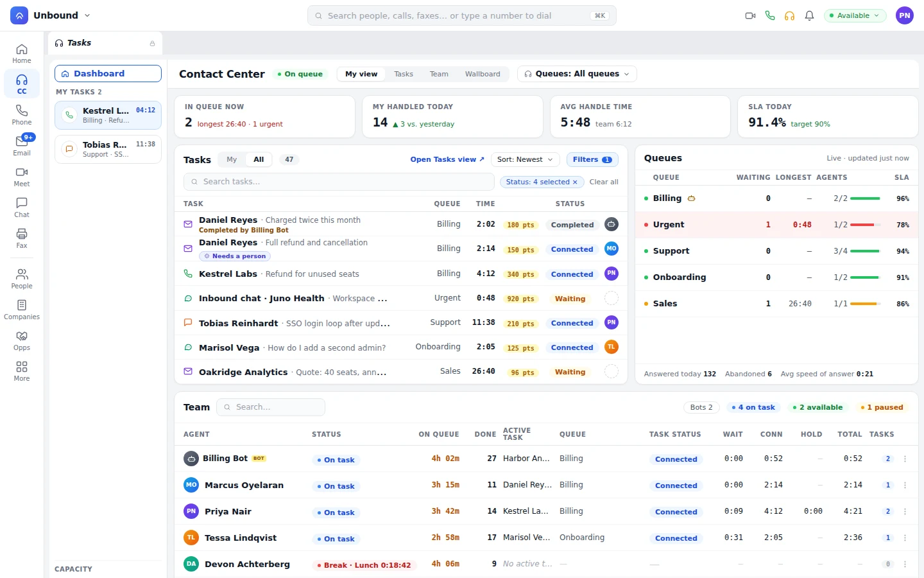The height and width of the screenshot is (578, 924).
Task: Click the Search tasks field
Action: tap(339, 182)
